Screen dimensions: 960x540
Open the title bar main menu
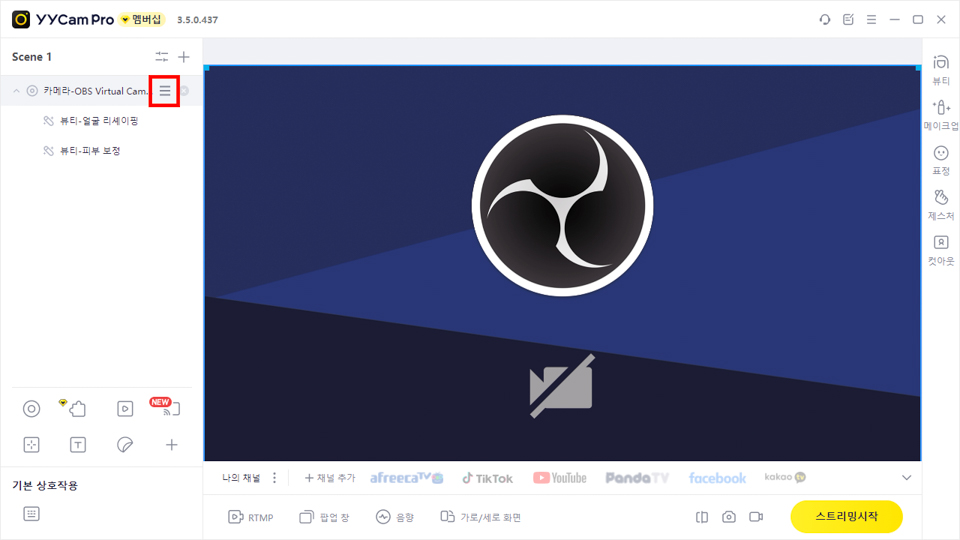[x=871, y=20]
